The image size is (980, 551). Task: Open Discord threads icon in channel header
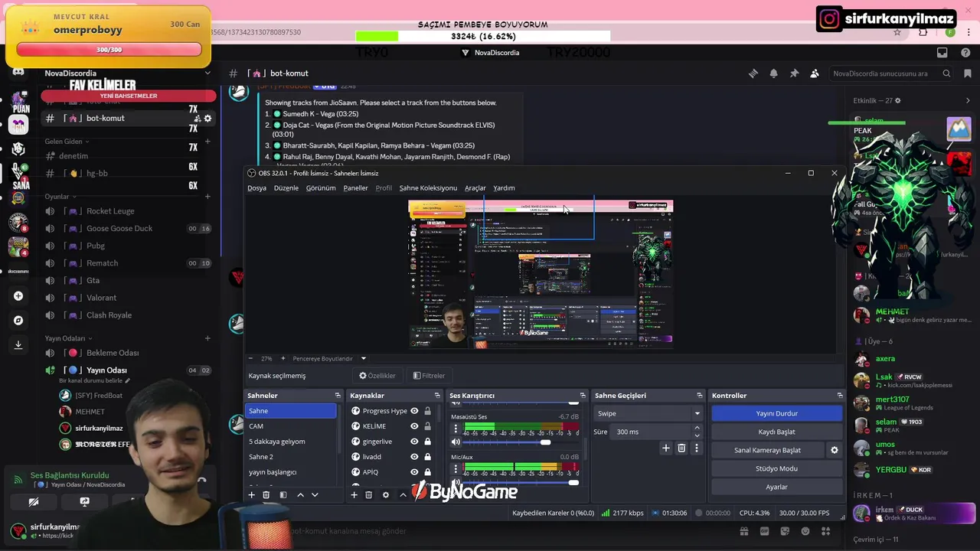coord(753,73)
